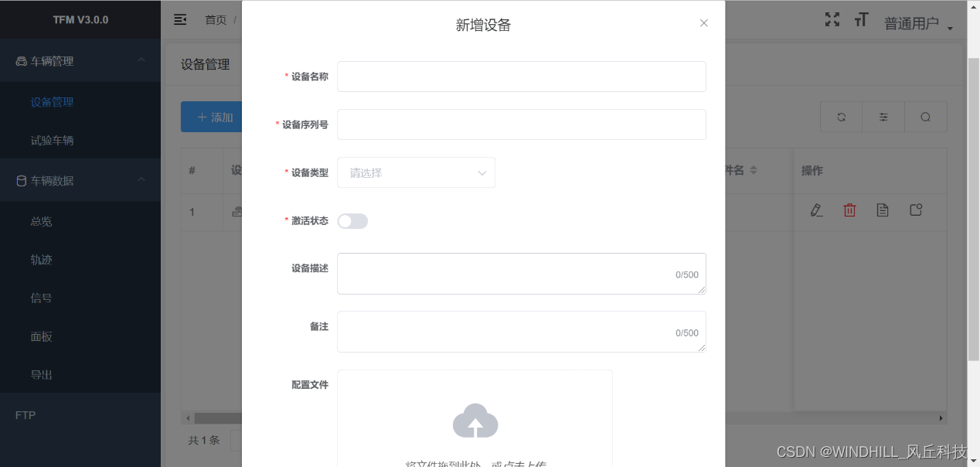Screen dimensions: 980x467
Task: Open the 设备类型 dropdown
Action: 416,172
